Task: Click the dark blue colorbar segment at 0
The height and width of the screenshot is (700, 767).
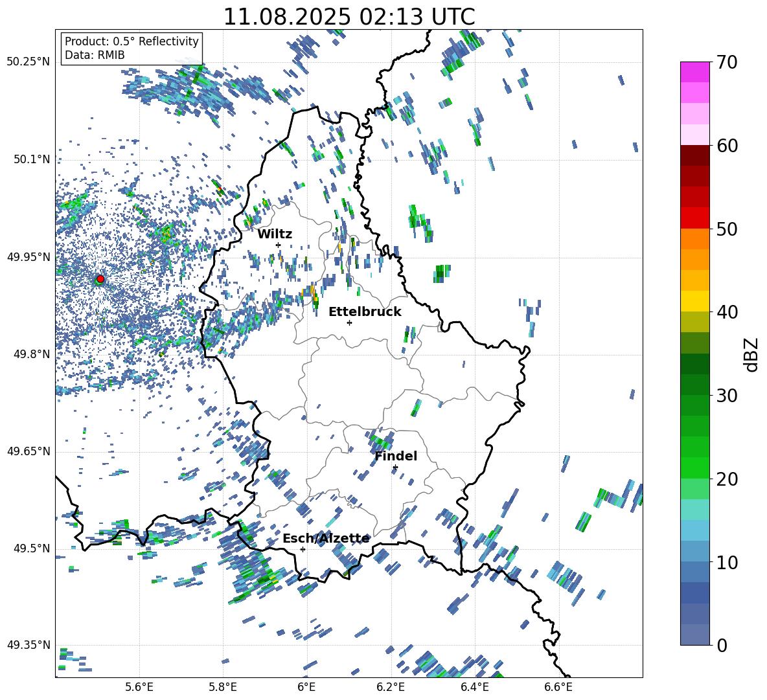Action: pyautogui.click(x=695, y=635)
